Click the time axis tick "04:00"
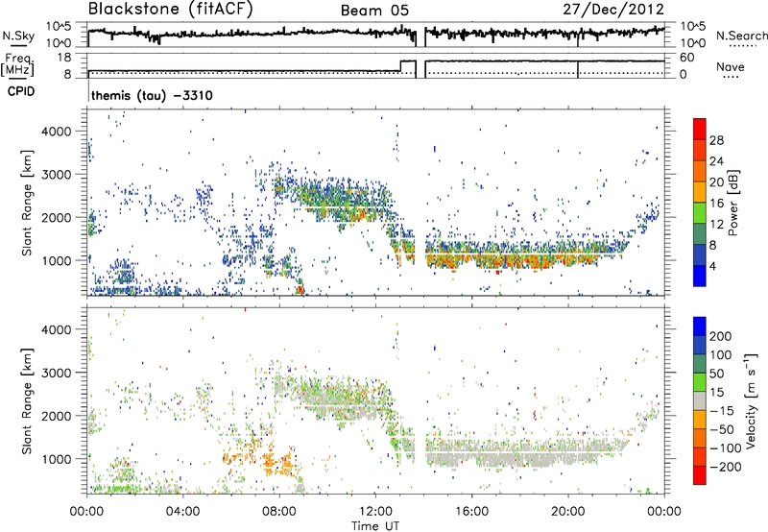Image resolution: width=768 pixels, height=532 pixels. tap(183, 511)
